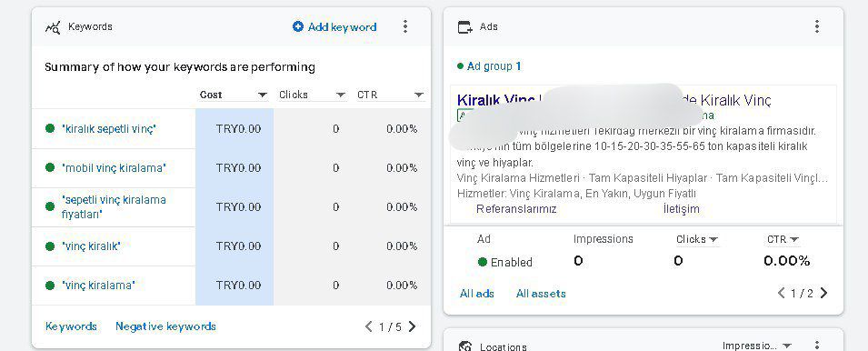This screenshot has width=868, height=351.
Task: Toggle the ad's Enabled status dot
Action: (x=482, y=262)
